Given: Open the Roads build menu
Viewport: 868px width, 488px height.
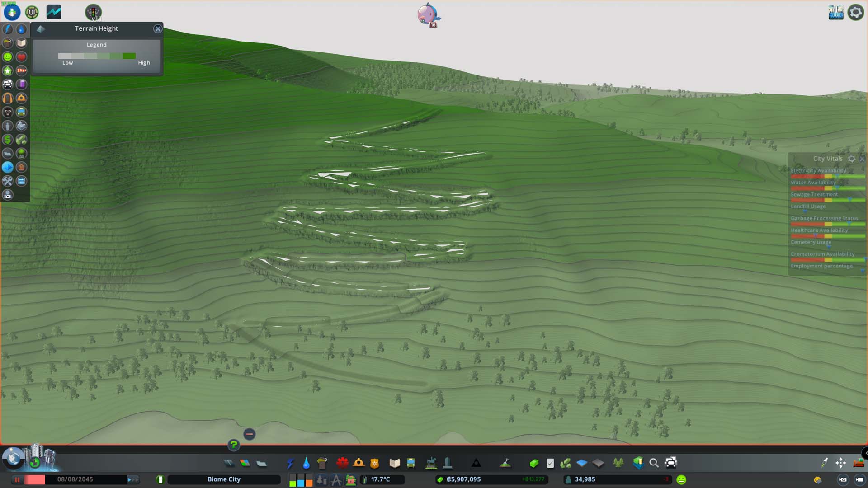Looking at the screenshot, I should click(x=229, y=463).
